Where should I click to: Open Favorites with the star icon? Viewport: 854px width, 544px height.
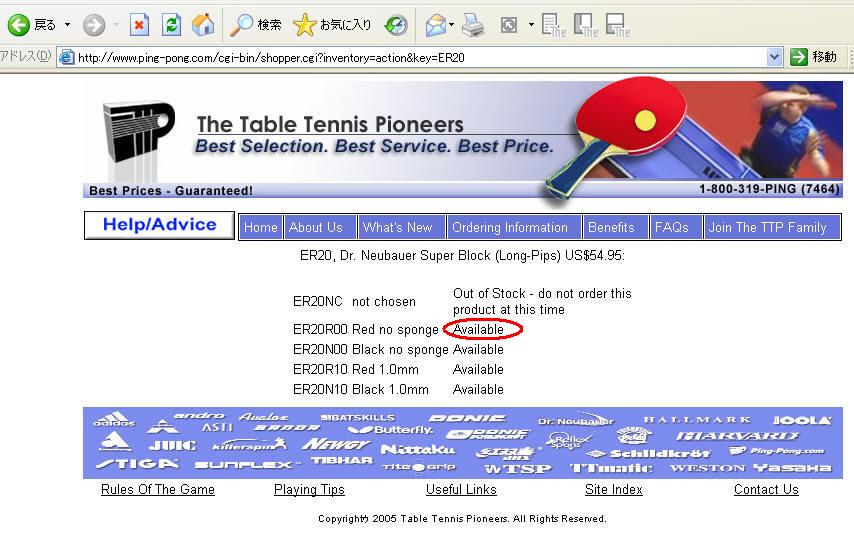[x=332, y=25]
